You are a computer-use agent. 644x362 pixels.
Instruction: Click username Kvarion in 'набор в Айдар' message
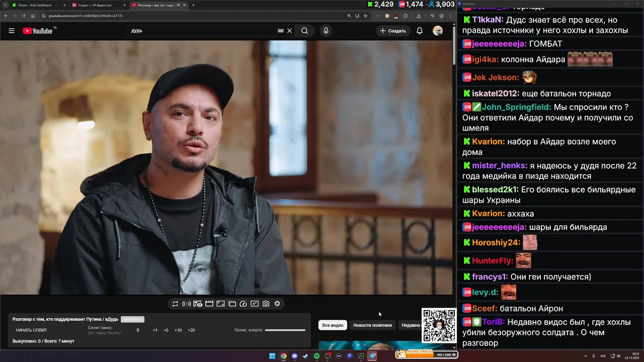(488, 142)
